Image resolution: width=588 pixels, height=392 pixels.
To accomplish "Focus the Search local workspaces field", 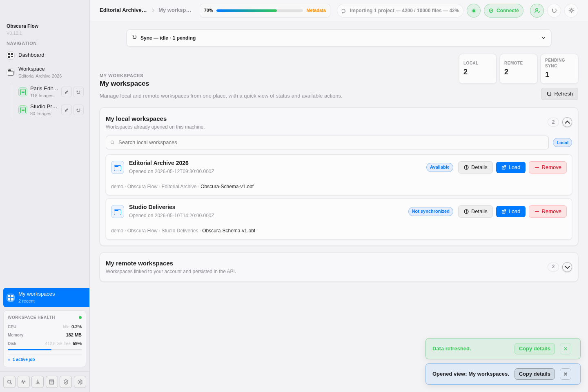I will 327,143.
